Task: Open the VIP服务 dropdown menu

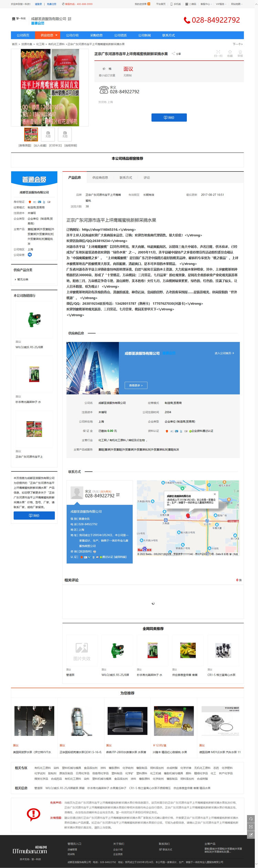Action: pyautogui.click(x=221, y=4)
